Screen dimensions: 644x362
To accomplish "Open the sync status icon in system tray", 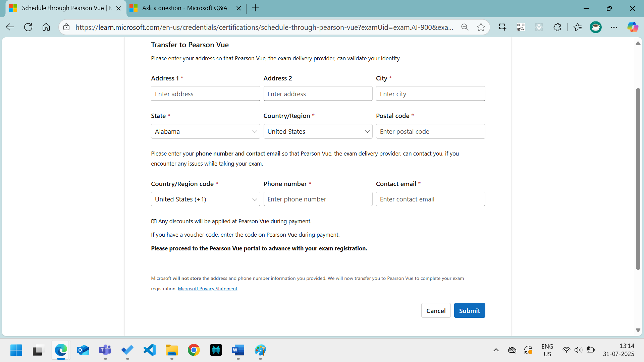I will tap(528, 350).
